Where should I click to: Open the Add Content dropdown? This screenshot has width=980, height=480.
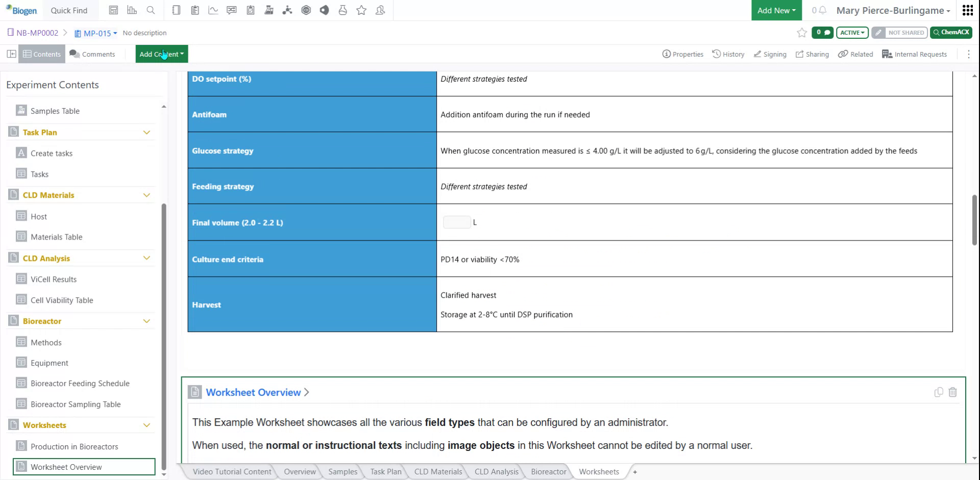point(161,54)
